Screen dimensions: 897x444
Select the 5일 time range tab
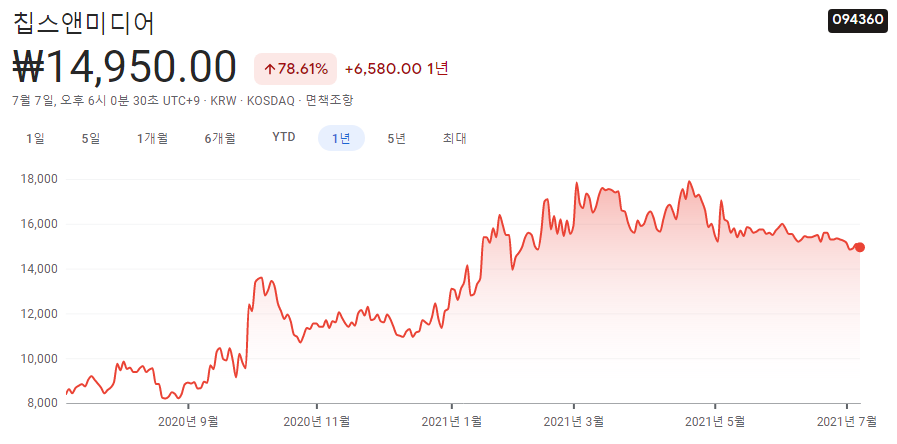click(91, 138)
